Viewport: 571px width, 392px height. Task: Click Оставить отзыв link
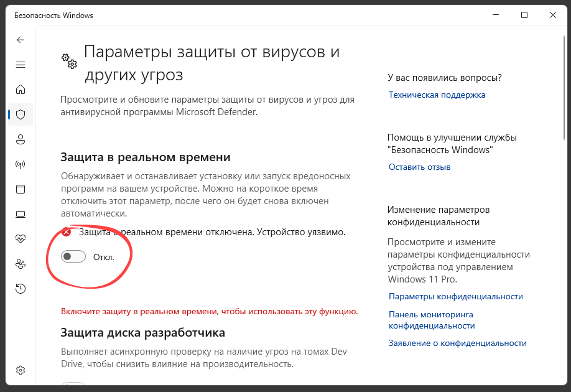[x=420, y=167]
